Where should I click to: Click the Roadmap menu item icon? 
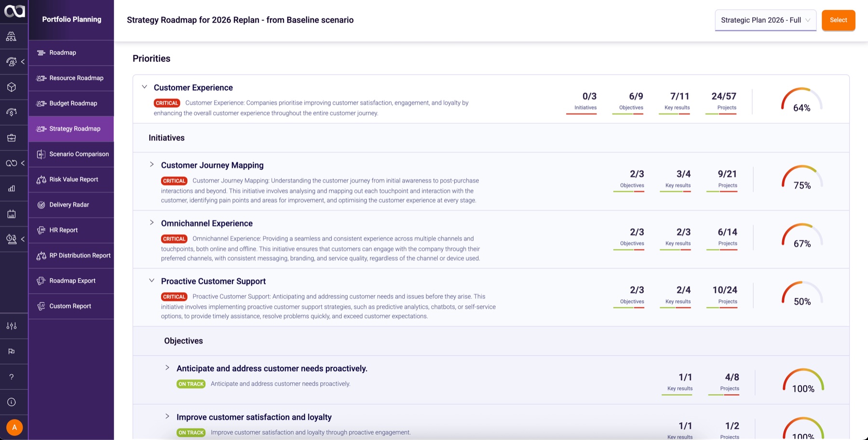coord(41,53)
